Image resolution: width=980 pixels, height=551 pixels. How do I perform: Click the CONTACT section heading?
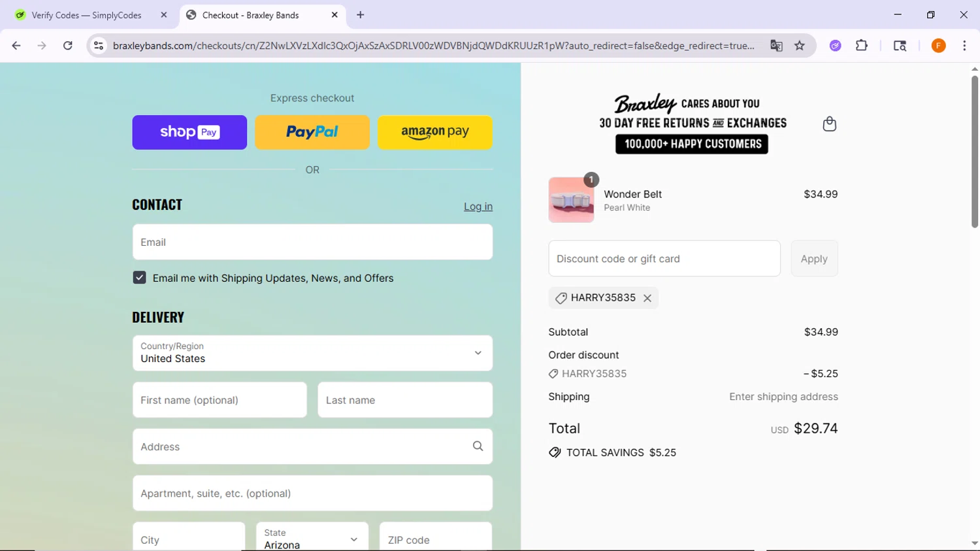157,205
